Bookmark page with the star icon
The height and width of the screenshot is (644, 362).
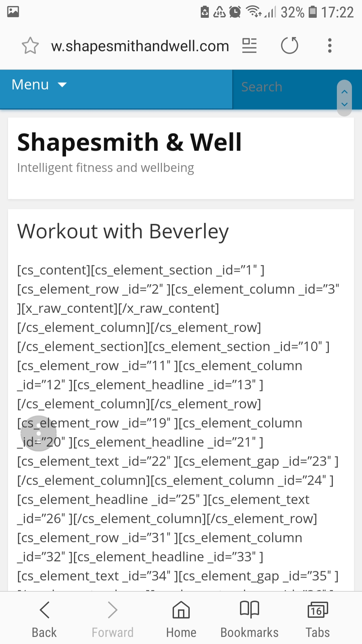coord(30,45)
